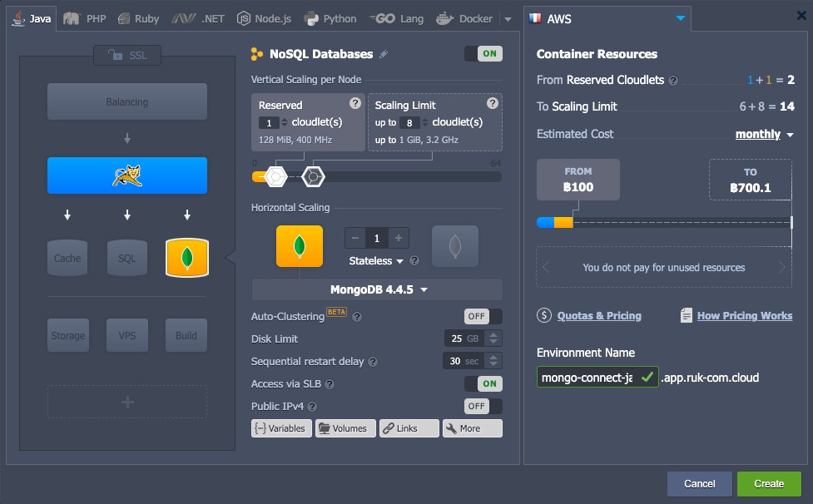
Task: Click the greyed-out MongoDB node placeholder
Action: [454, 246]
